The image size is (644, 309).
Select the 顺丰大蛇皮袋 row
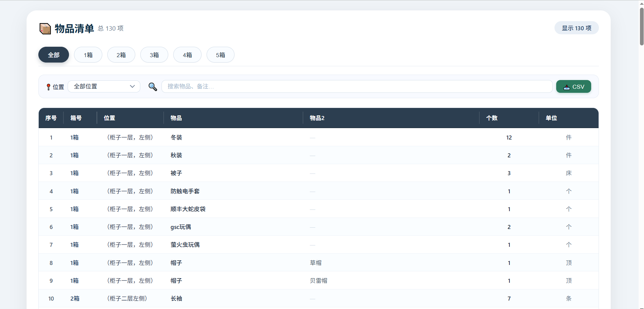318,209
